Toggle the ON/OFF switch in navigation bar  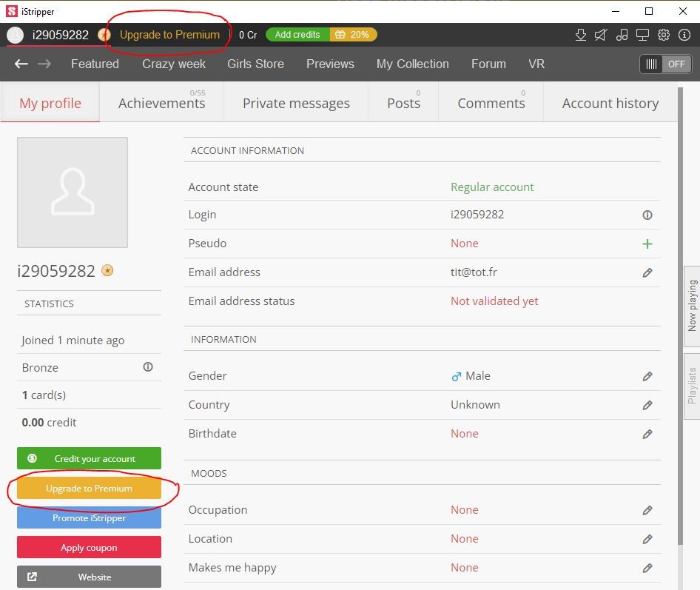tap(665, 64)
